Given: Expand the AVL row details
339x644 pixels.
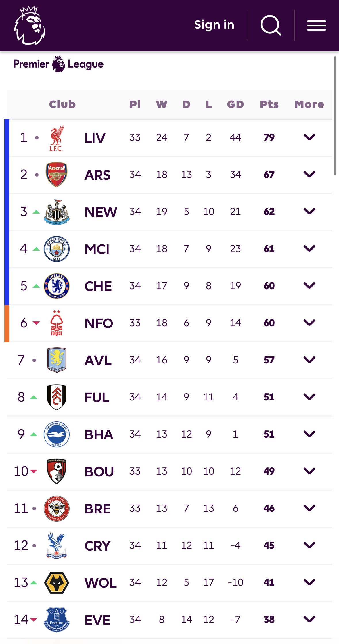Looking at the screenshot, I should coord(309,360).
